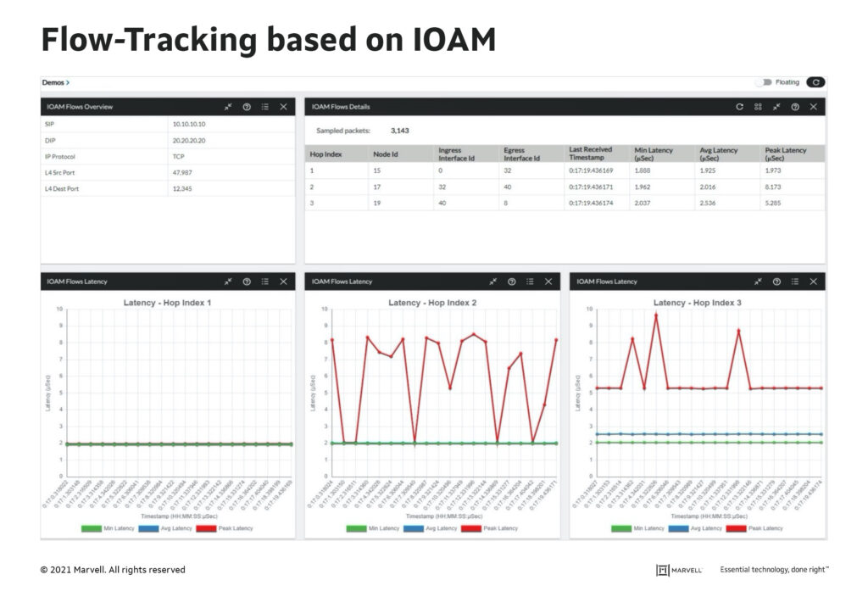Select DIP value 20.20.20.20
This screenshot has width=868, height=597.
pyautogui.click(x=189, y=141)
